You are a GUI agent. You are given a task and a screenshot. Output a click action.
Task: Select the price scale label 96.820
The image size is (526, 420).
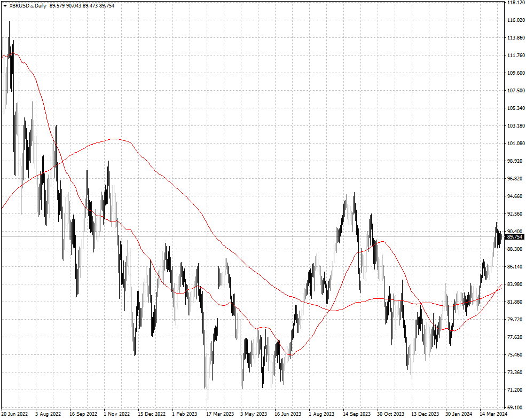click(515, 178)
